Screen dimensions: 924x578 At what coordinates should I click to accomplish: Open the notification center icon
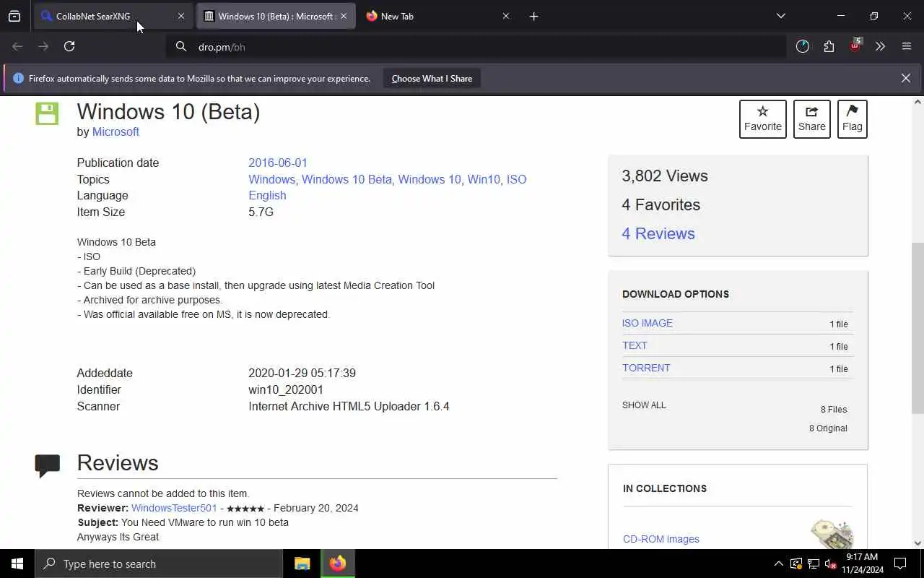pos(900,564)
